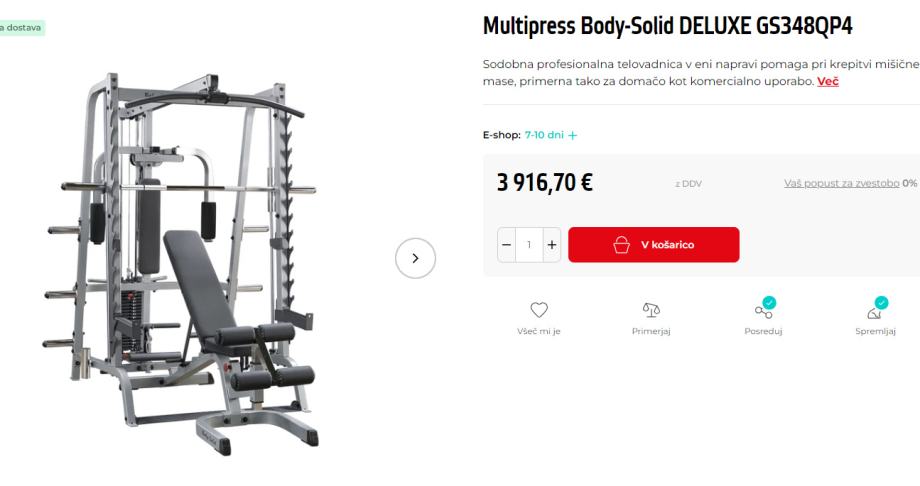Add product with the V košarico button
The width and height of the screenshot is (920, 486).
click(x=654, y=245)
